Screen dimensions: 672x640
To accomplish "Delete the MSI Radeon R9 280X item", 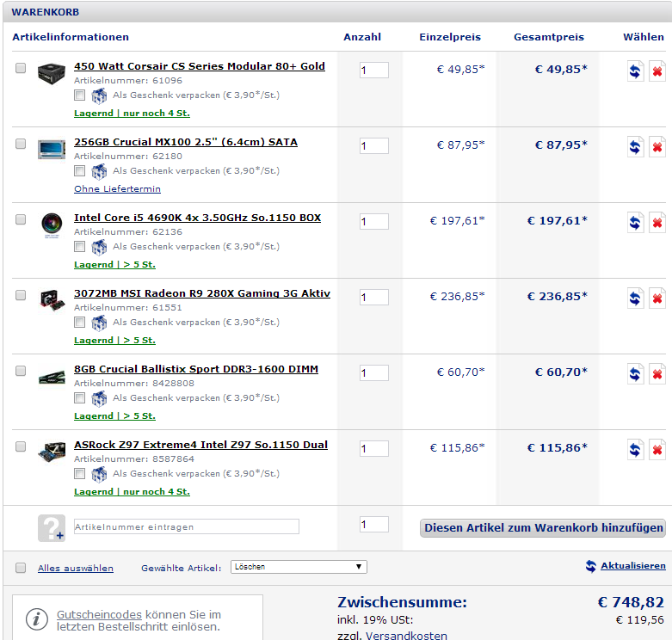I will click(657, 298).
